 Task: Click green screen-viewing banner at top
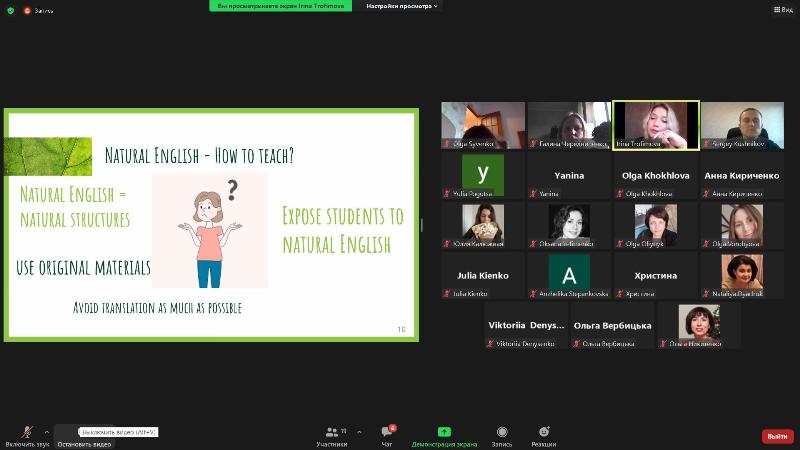tap(281, 6)
